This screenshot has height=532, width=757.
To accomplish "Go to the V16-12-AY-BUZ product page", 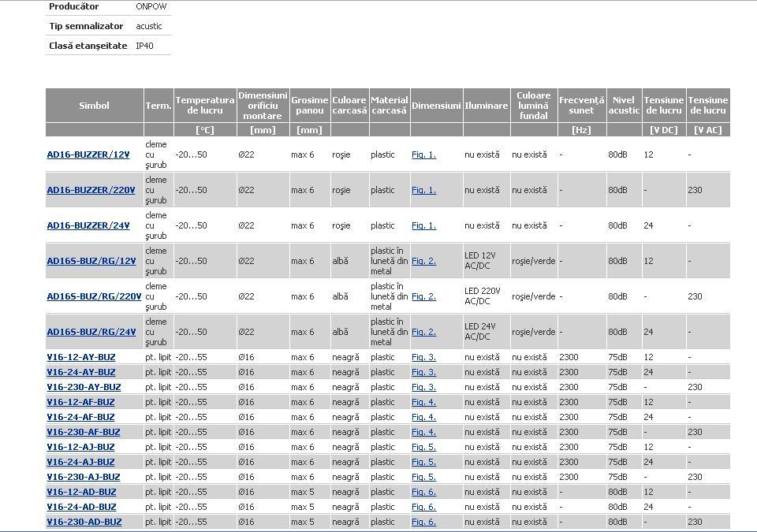I will coord(81,357).
